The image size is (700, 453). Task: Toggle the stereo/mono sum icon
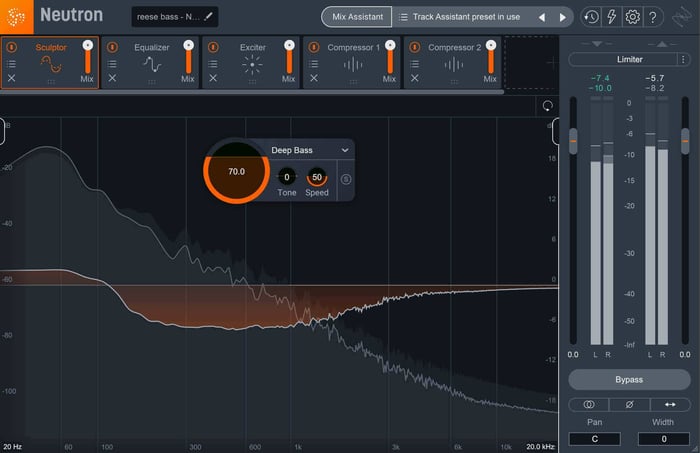pyautogui.click(x=589, y=404)
